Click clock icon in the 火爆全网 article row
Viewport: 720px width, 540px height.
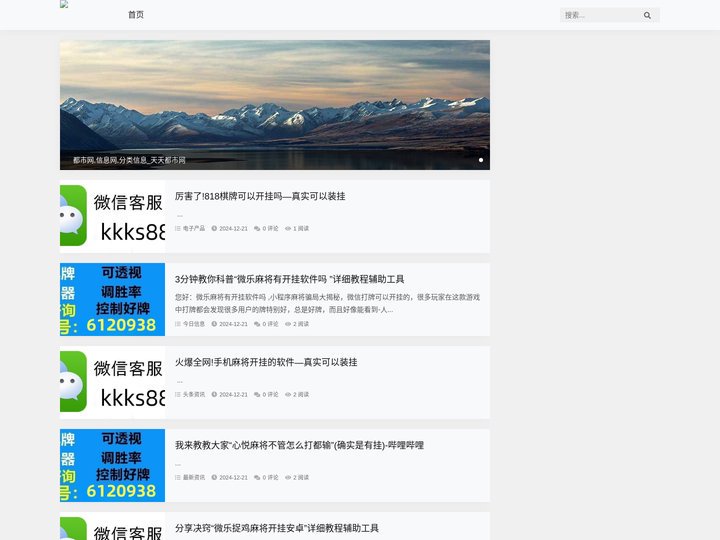click(x=214, y=394)
